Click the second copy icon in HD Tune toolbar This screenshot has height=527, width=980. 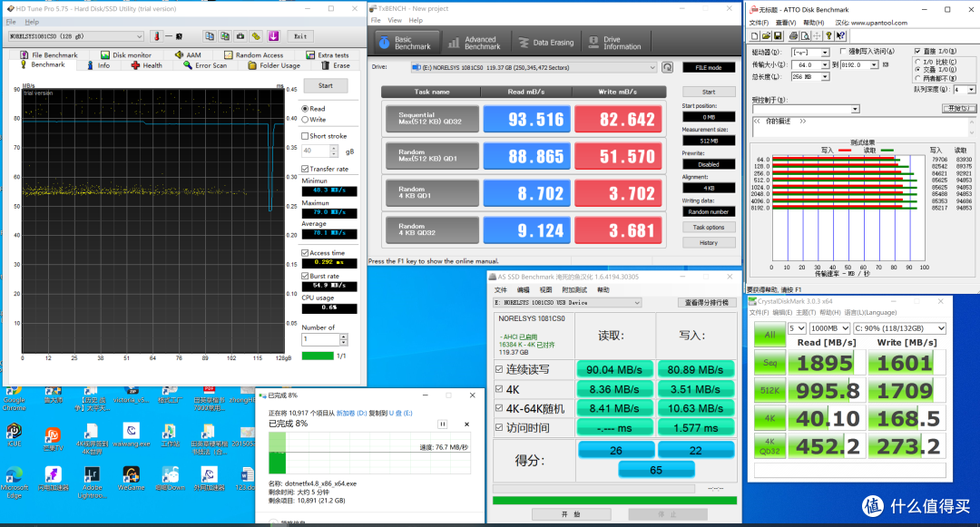[x=224, y=36]
